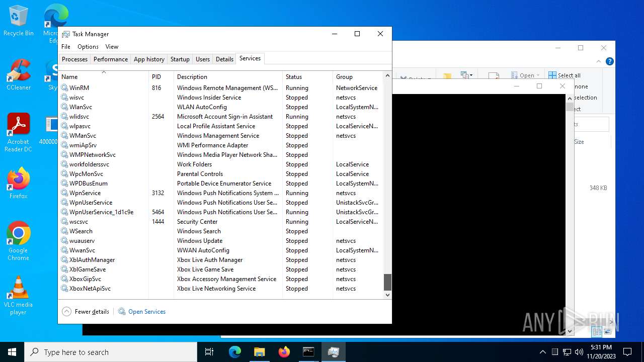
Task: Switch to the command prompt taskbar icon
Action: coord(308,352)
